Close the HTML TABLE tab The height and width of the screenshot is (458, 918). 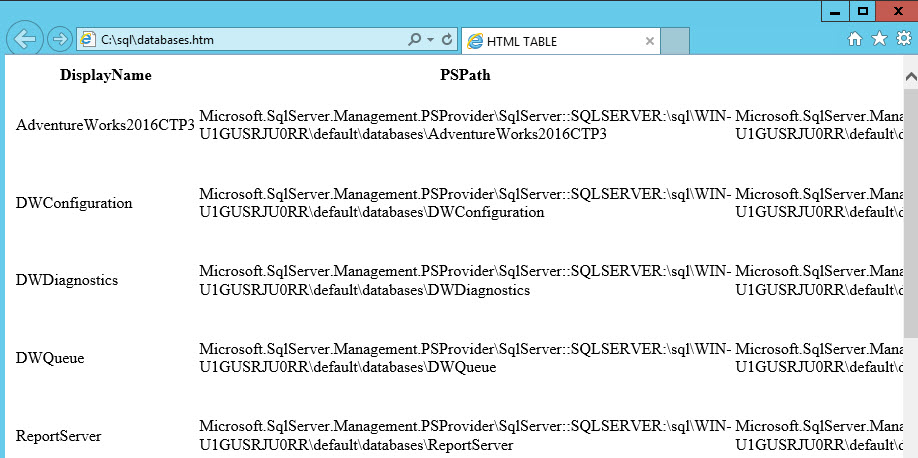(x=649, y=42)
